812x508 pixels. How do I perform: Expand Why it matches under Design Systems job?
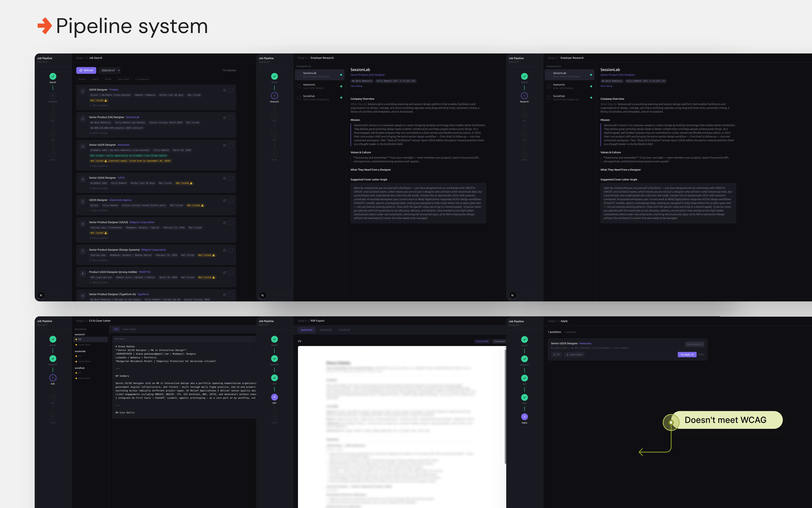point(99,260)
